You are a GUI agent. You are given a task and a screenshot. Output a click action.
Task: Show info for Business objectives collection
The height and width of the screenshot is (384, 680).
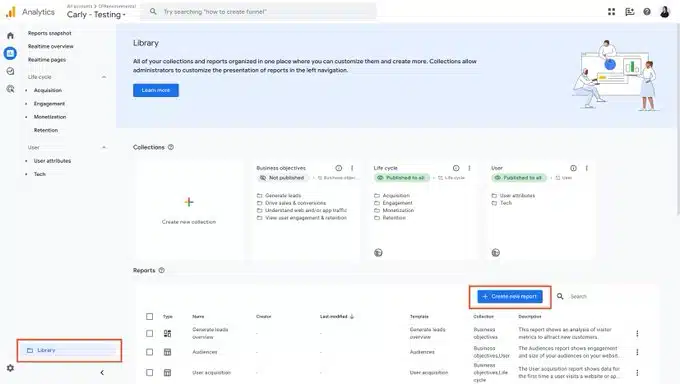(339, 168)
